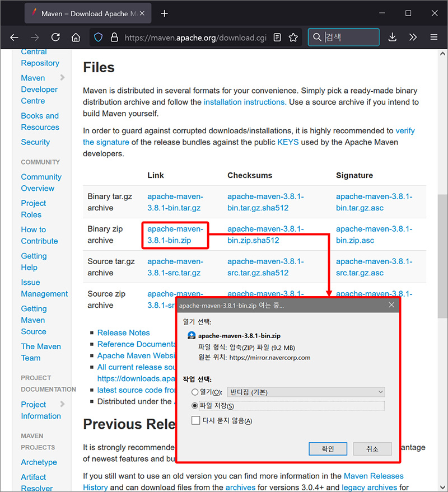Open the Release Notes link
The width and height of the screenshot is (448, 492).
coord(123,332)
